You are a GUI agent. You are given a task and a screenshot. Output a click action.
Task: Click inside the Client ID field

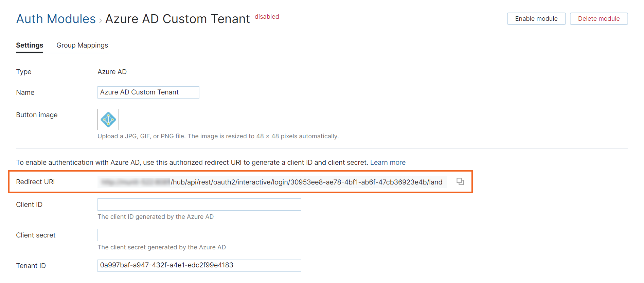click(199, 204)
